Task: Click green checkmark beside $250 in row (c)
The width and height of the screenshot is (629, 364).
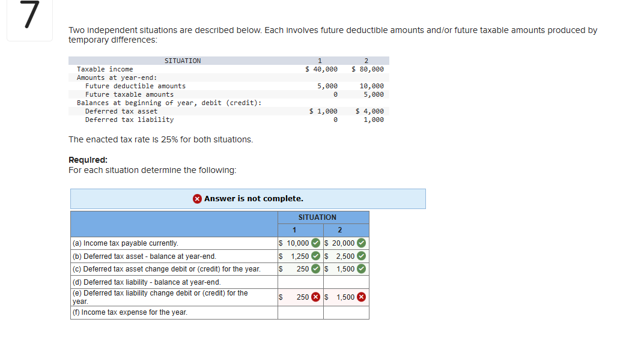Action: click(x=315, y=268)
